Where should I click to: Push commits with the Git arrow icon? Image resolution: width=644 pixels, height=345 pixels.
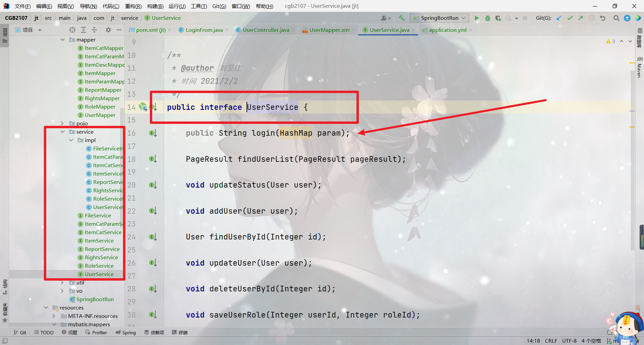tap(581, 18)
